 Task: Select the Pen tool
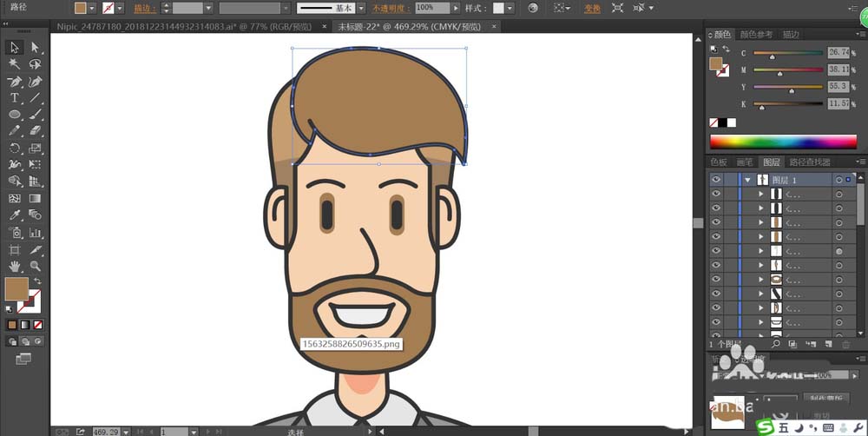click(15, 82)
